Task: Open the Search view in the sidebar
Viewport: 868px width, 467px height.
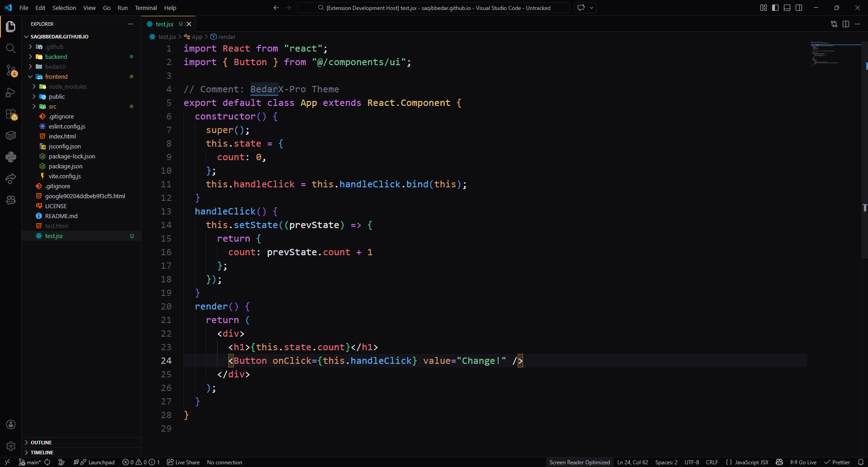Action: [11, 48]
